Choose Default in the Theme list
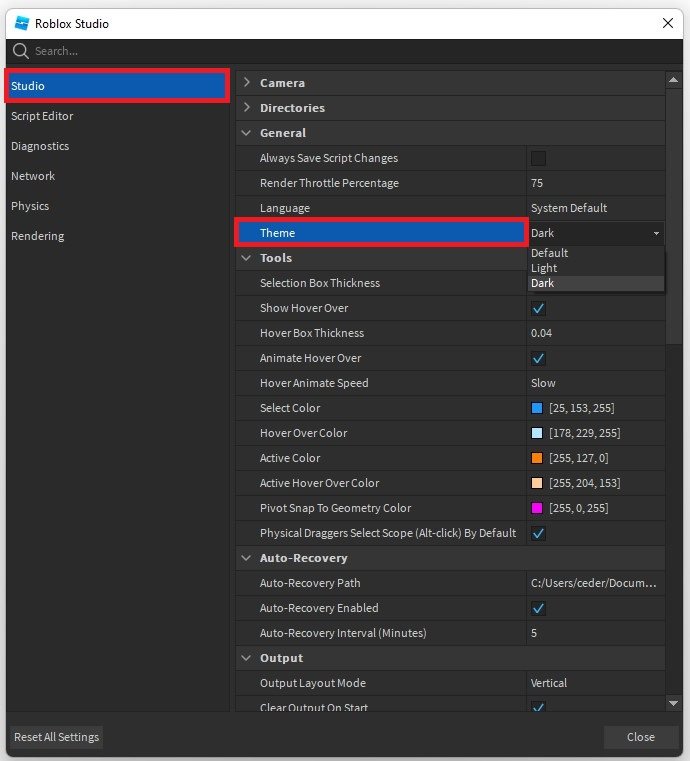 [x=596, y=253]
